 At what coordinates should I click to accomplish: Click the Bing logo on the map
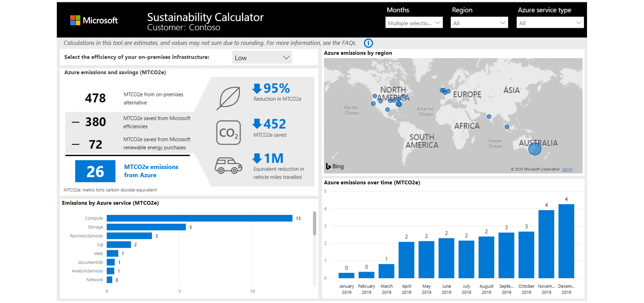coord(335,166)
